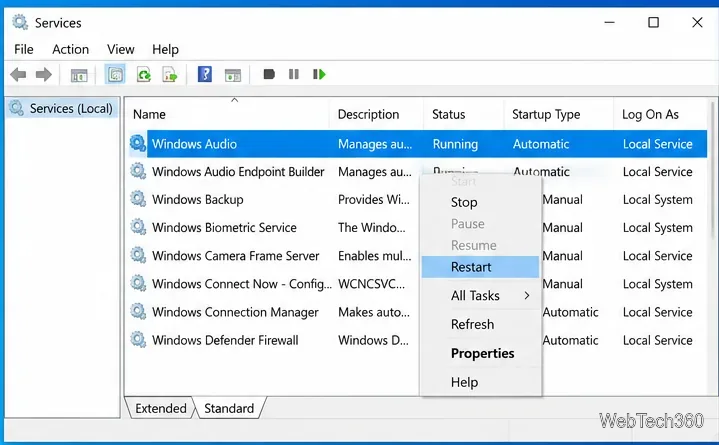Sort by the Status column header
The height and width of the screenshot is (445, 719).
464,114
